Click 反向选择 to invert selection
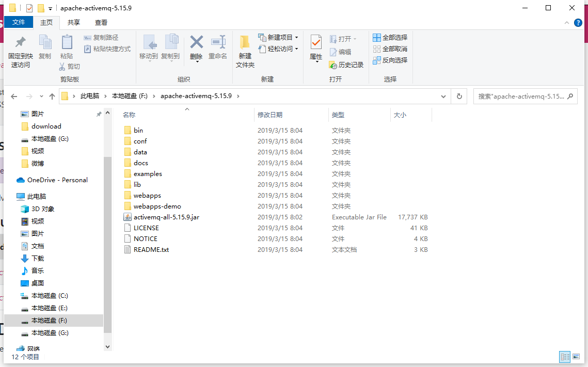This screenshot has width=588, height=367. tap(389, 59)
